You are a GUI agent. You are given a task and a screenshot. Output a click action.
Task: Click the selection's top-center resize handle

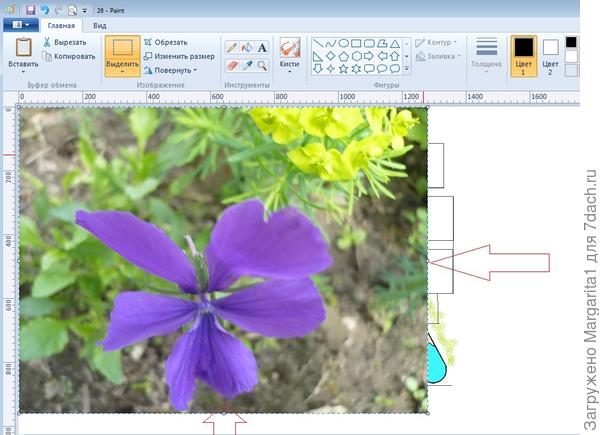223,107
